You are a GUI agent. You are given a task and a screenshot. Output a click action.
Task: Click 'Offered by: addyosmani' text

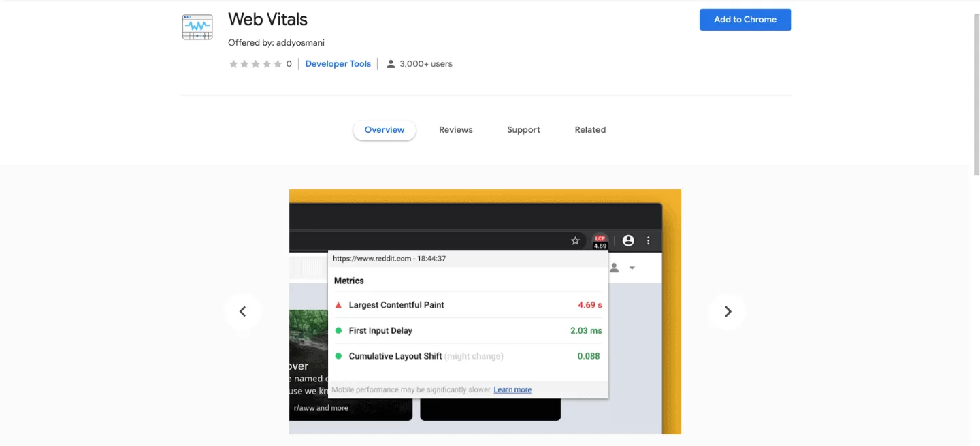pos(276,43)
